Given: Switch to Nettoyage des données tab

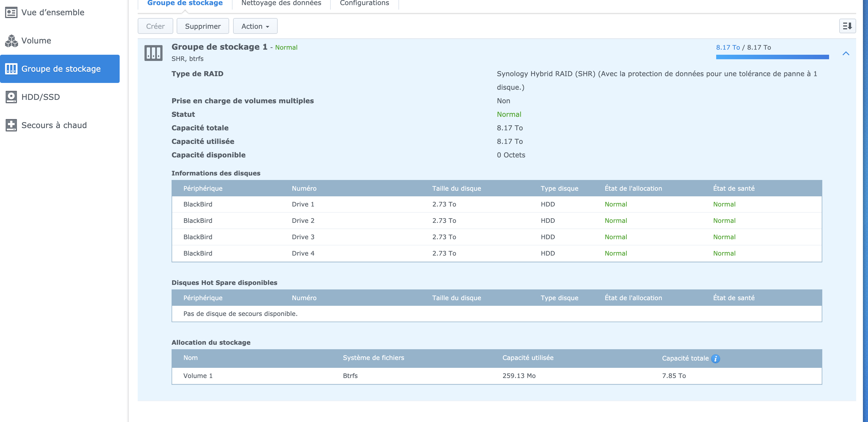Looking at the screenshot, I should tap(281, 3).
